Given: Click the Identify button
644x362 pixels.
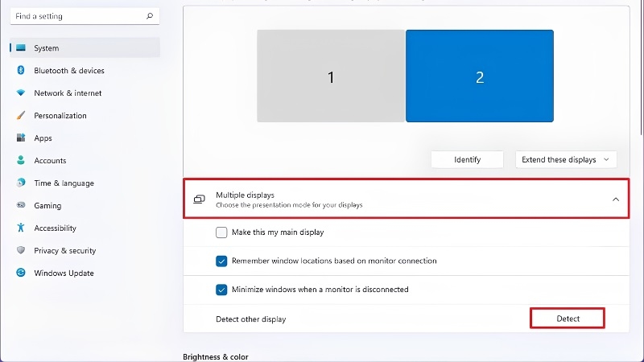Looking at the screenshot, I should pyautogui.click(x=468, y=159).
